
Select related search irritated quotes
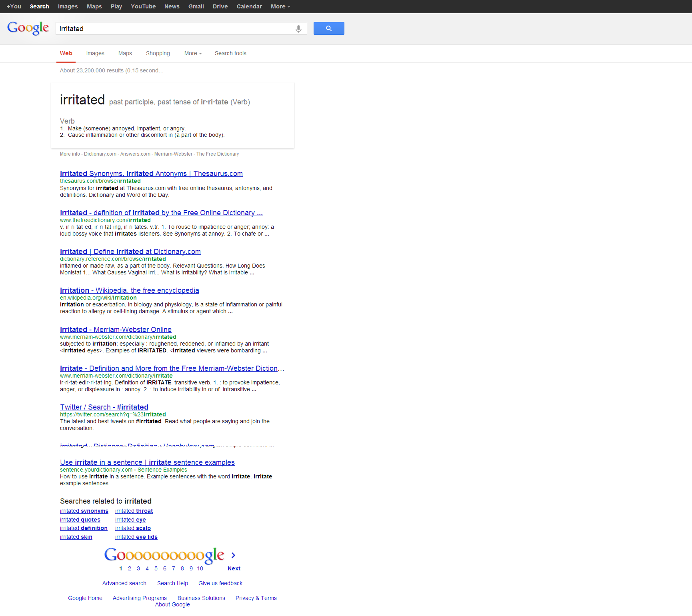click(80, 520)
